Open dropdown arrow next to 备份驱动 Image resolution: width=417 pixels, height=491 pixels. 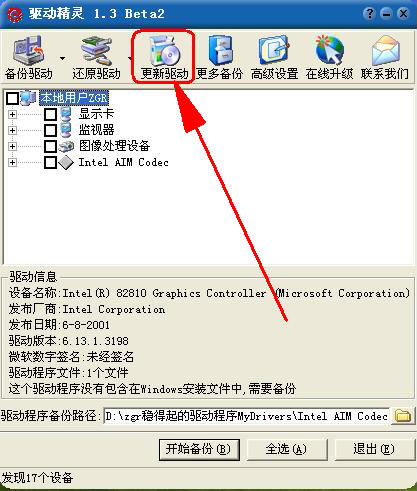pos(62,58)
